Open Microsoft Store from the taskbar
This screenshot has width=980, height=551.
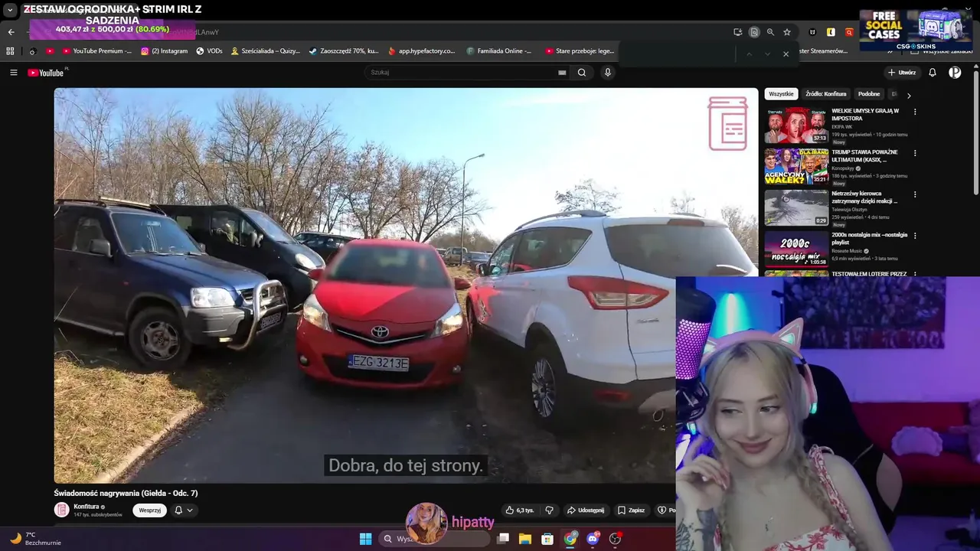click(x=547, y=539)
